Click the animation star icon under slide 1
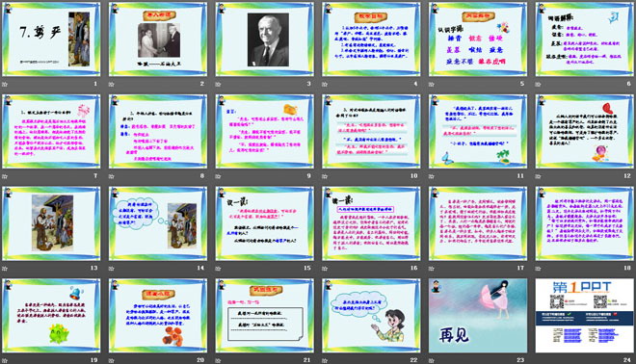The image size is (636, 364). point(5,85)
